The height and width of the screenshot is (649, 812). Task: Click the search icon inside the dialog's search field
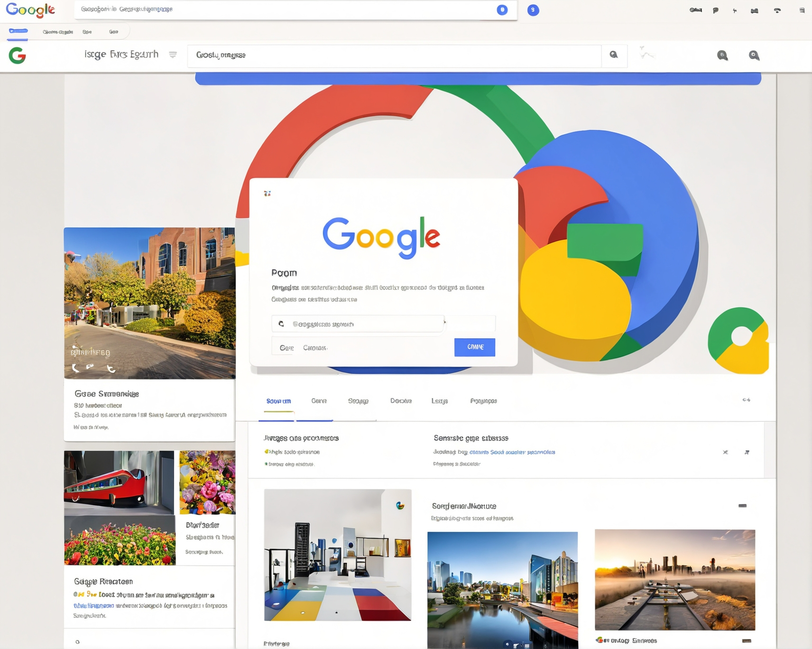[281, 324]
